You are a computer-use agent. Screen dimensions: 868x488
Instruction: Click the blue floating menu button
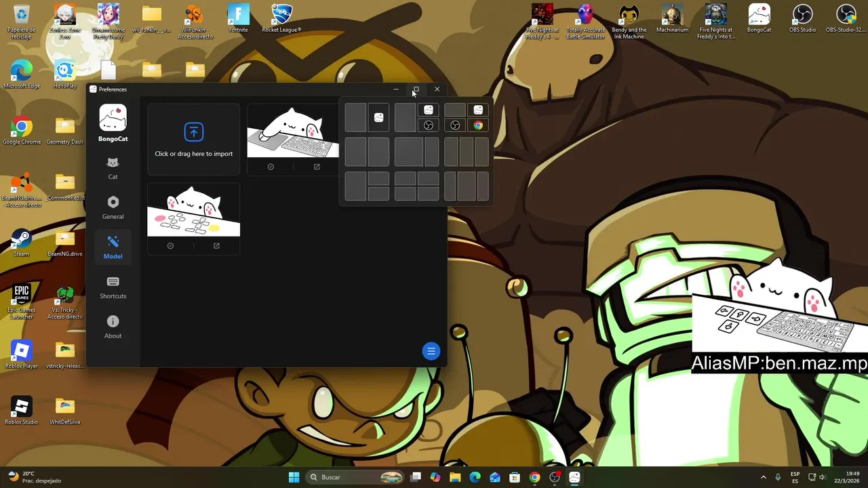pos(431,351)
